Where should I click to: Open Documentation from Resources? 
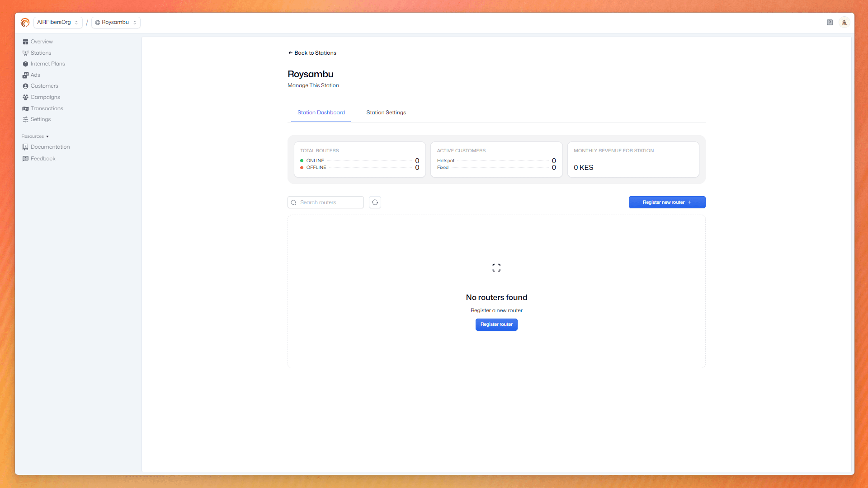pos(50,147)
